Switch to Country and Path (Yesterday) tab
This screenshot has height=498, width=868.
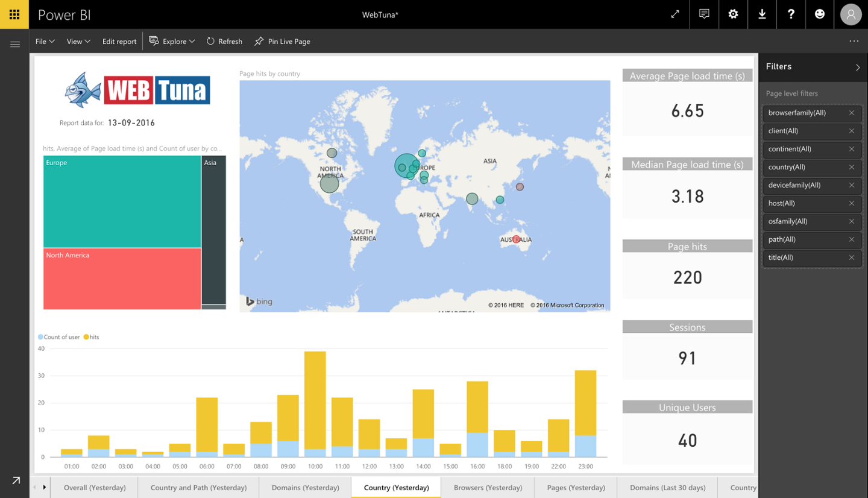click(x=198, y=487)
